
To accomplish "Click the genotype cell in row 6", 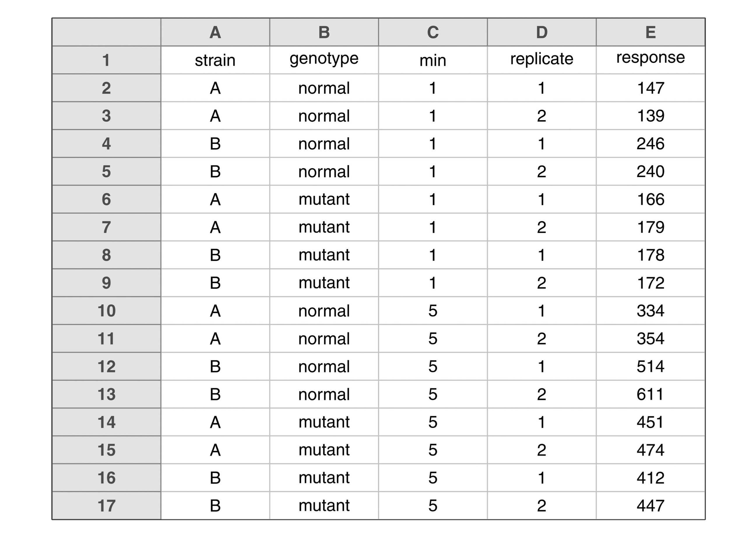I will (324, 199).
